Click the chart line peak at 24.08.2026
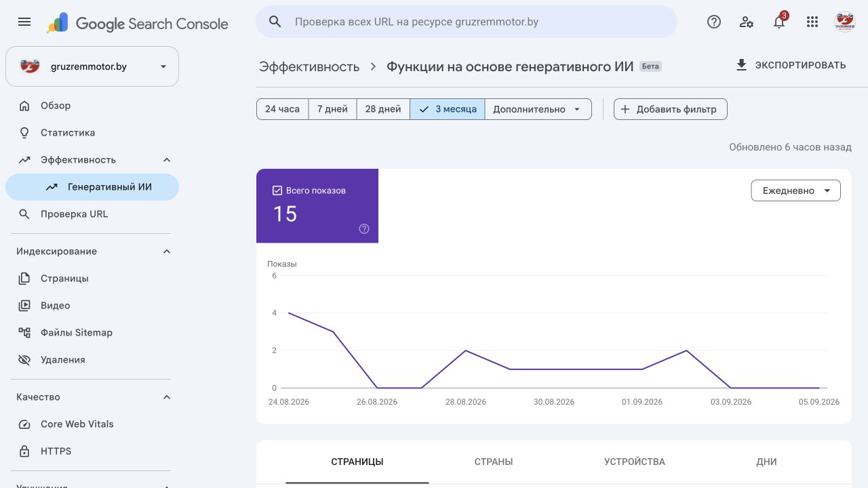Image resolution: width=868 pixels, height=488 pixels. tap(289, 313)
